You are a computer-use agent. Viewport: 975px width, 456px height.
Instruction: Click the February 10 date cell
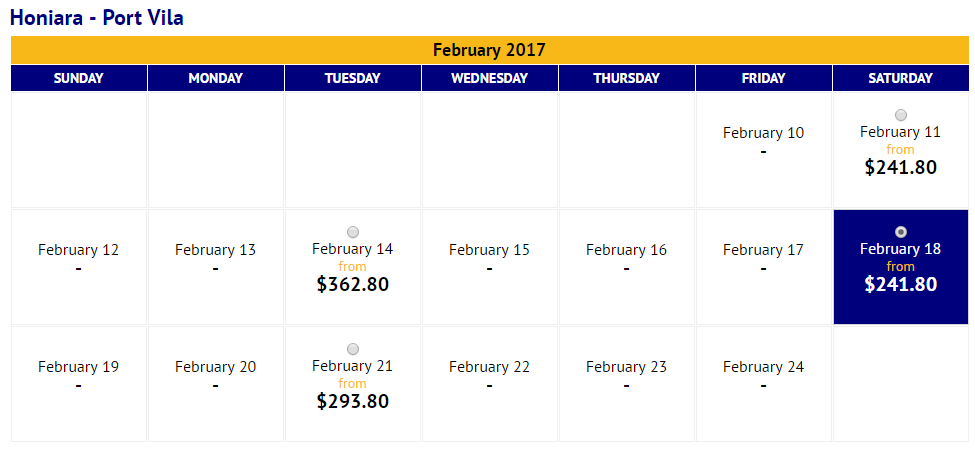pyautogui.click(x=764, y=150)
